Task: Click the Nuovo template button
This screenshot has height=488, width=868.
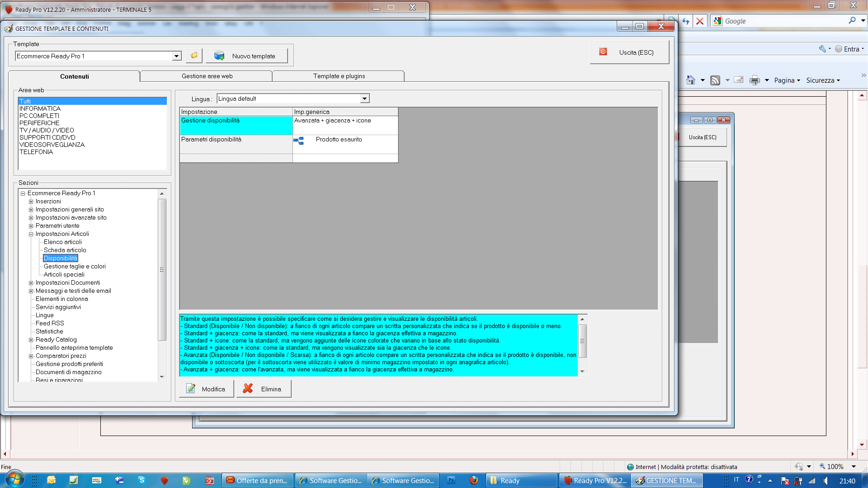Action: [246, 56]
